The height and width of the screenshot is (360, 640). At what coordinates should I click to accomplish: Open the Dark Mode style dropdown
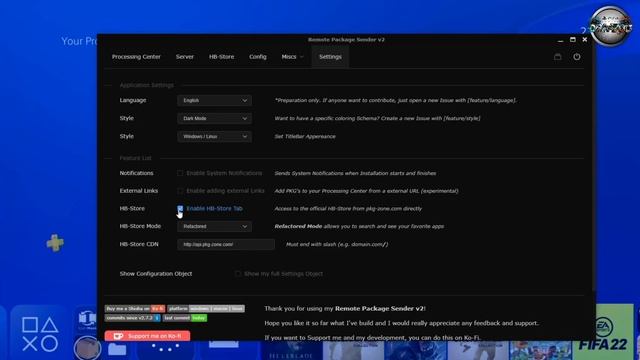point(214,118)
